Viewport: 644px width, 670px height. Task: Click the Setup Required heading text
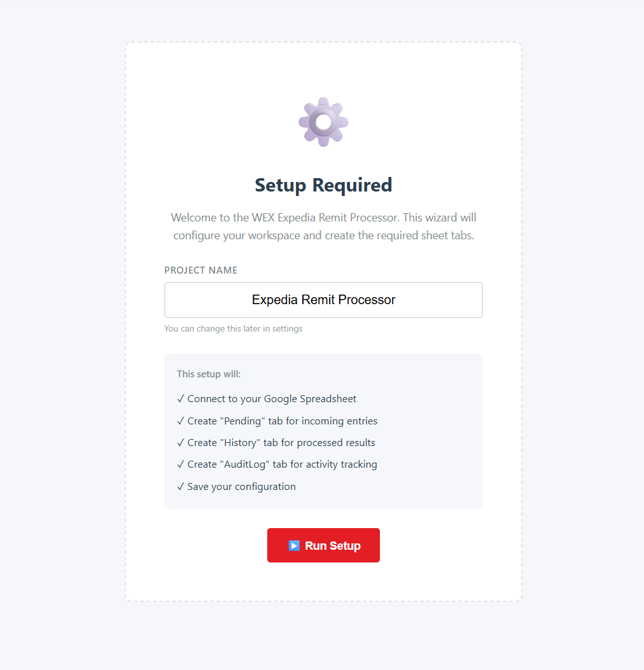point(323,185)
